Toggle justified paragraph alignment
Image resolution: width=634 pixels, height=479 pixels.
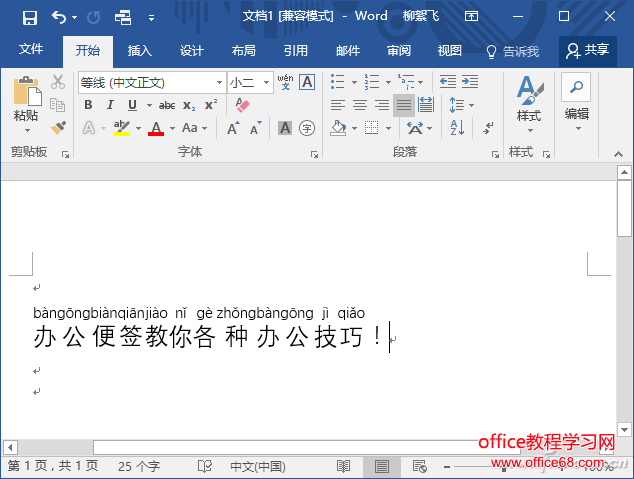[x=403, y=105]
